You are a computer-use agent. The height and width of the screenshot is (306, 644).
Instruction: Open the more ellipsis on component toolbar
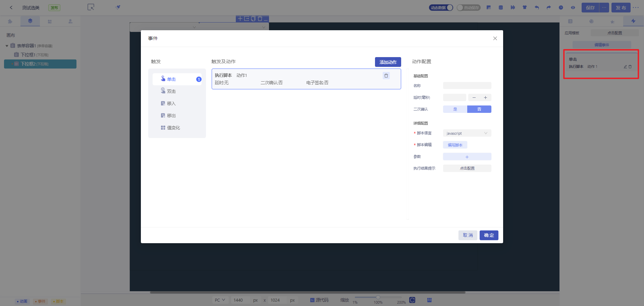point(266,19)
